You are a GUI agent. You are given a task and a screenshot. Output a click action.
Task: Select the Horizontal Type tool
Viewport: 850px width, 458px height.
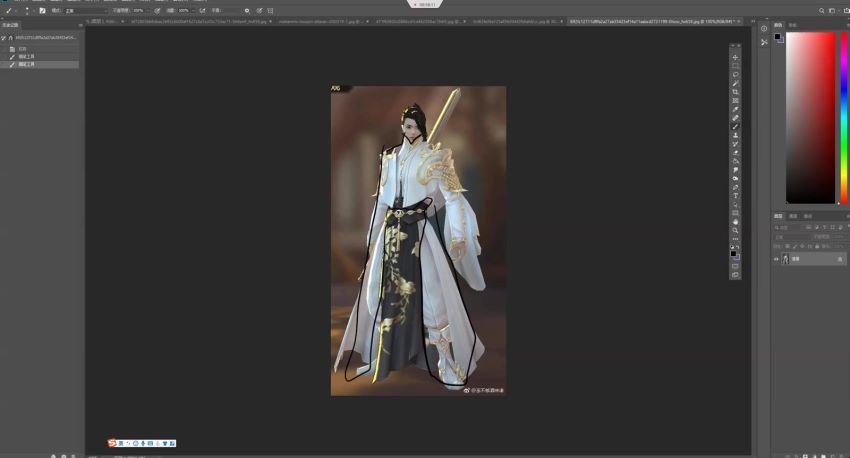(735, 196)
